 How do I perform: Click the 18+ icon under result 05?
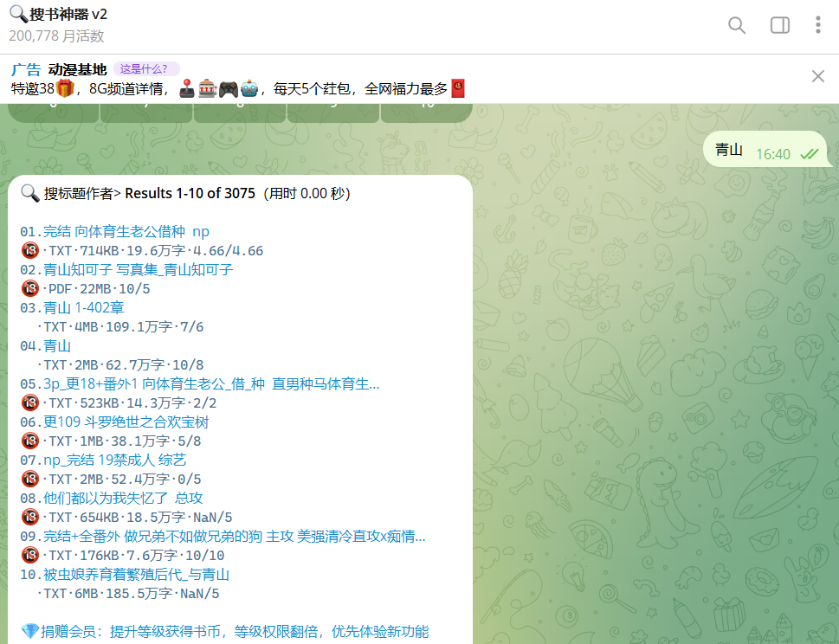pos(30,402)
